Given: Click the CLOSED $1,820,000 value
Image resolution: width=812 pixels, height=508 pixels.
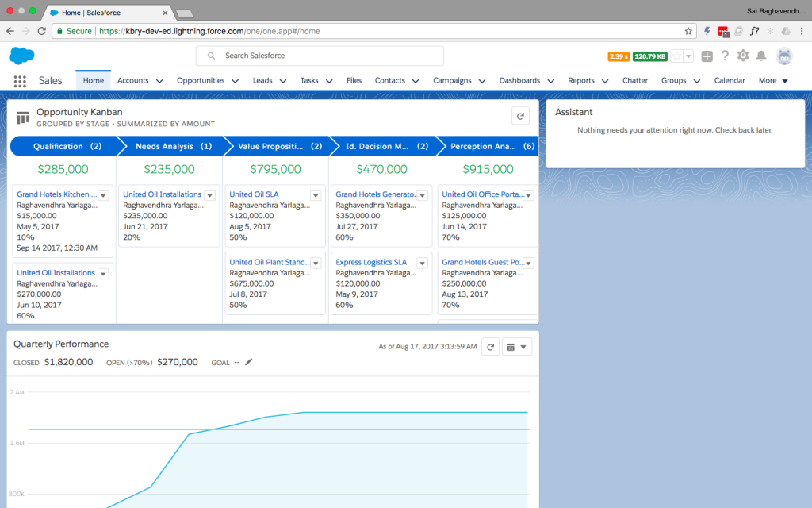Looking at the screenshot, I should point(68,362).
